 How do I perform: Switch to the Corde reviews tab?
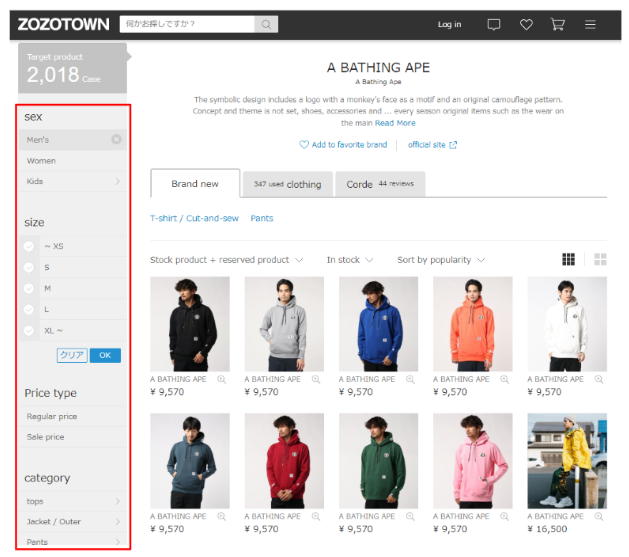[380, 184]
